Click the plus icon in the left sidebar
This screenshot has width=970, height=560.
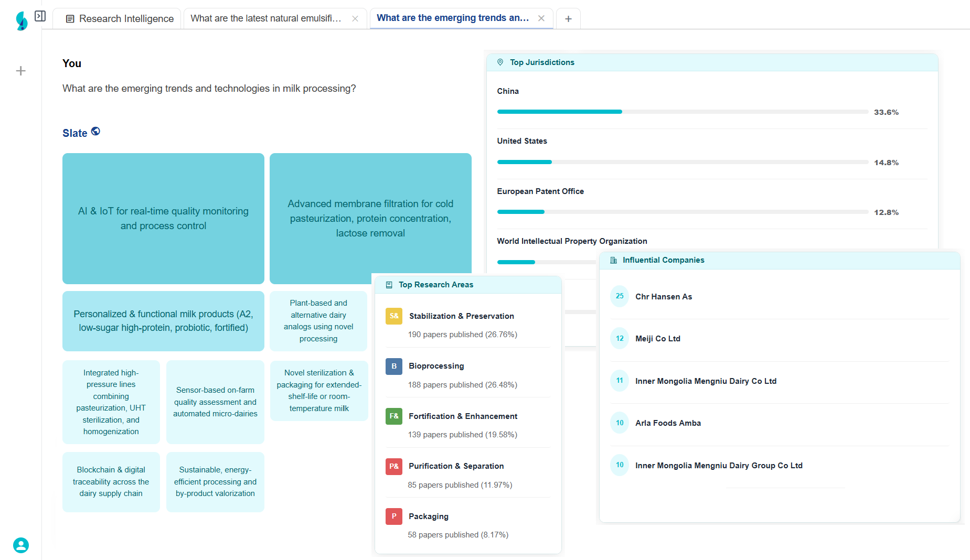(21, 71)
